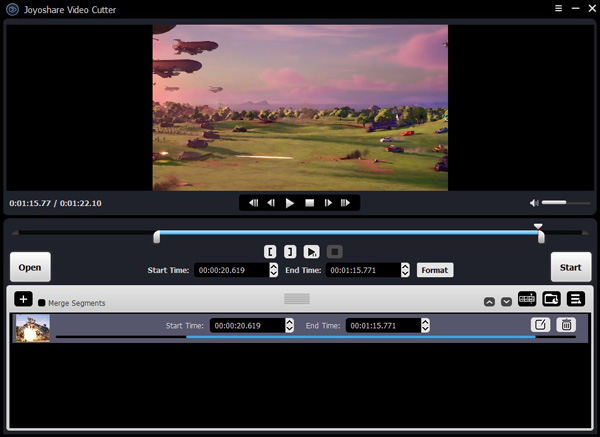This screenshot has width=600, height=437.
Task: Preview the selected segment
Action: (311, 252)
